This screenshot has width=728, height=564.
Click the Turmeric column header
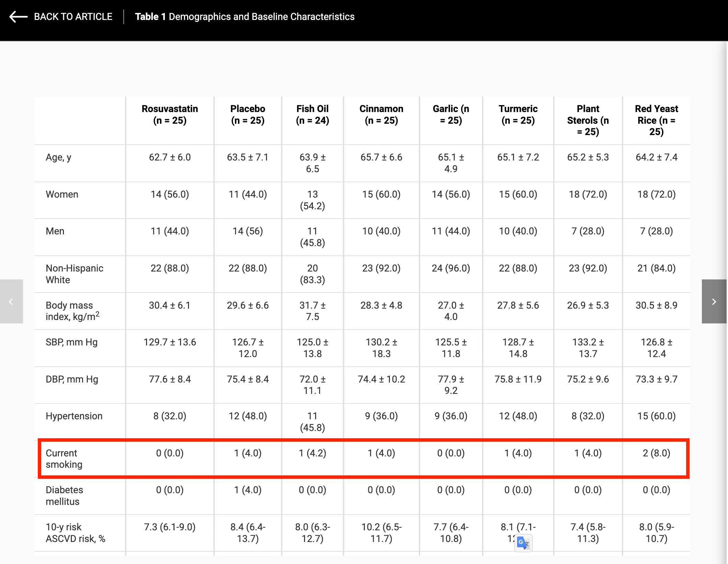[518, 114]
